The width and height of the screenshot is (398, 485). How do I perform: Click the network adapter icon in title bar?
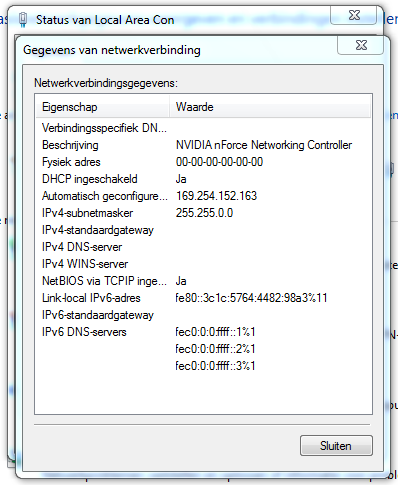pyautogui.click(x=23, y=20)
